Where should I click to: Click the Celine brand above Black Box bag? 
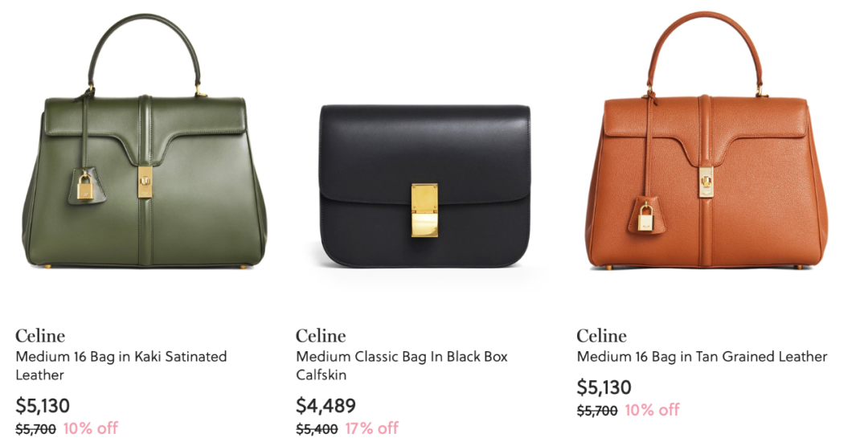pyautogui.click(x=321, y=336)
